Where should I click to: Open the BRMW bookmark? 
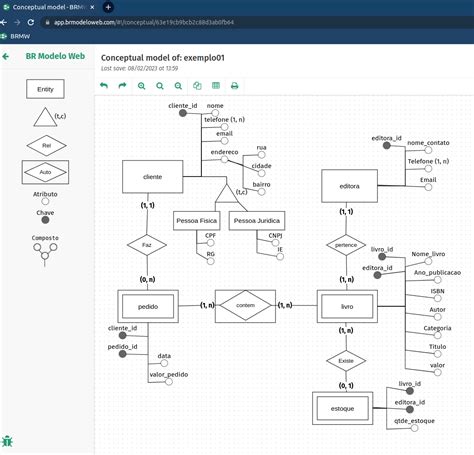tap(16, 36)
